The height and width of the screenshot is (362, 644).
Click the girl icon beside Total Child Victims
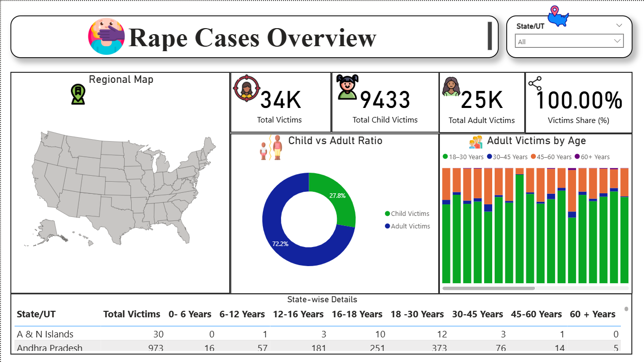pos(347,88)
